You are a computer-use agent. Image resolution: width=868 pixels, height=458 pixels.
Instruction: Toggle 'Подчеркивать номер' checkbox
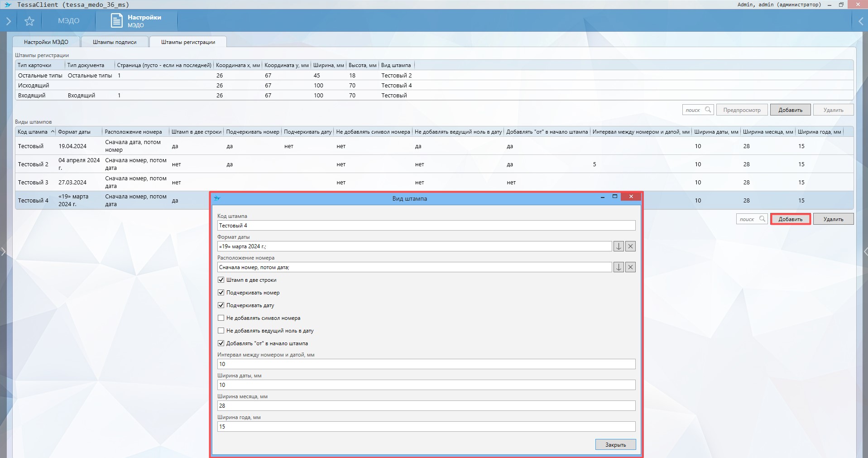221,293
